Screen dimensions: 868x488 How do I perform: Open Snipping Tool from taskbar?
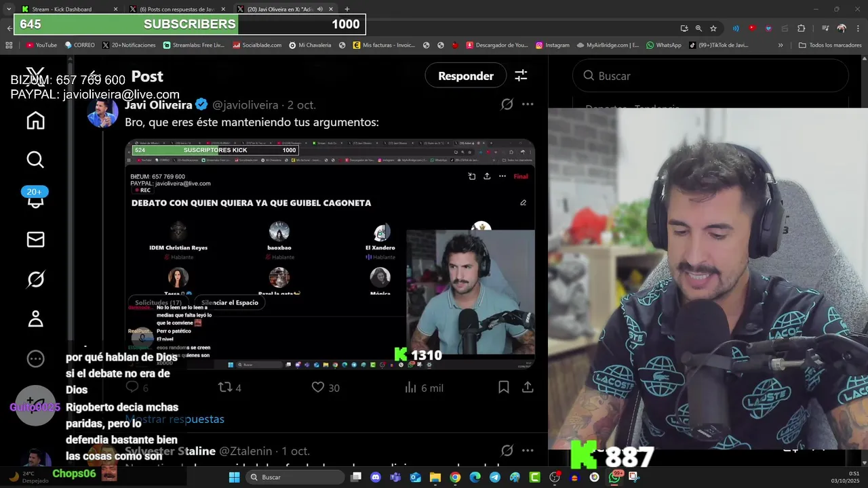click(x=634, y=477)
